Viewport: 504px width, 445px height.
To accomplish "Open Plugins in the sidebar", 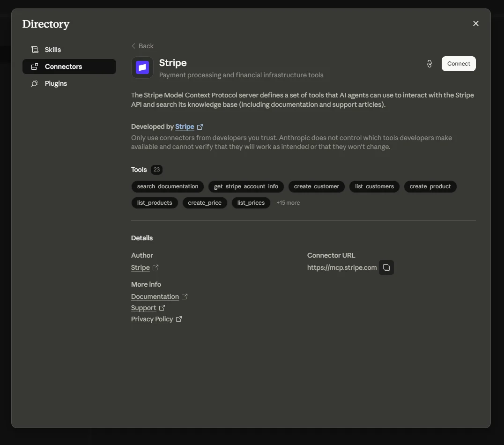I will click(x=69, y=83).
